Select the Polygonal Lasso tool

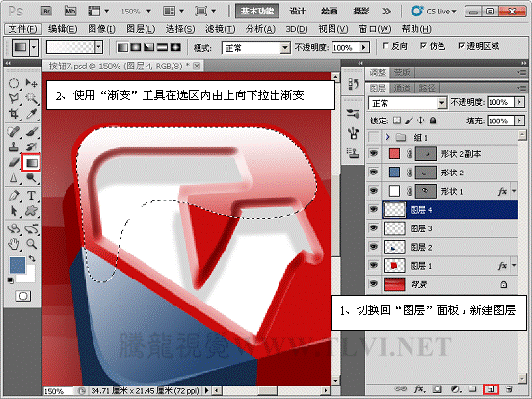[13, 98]
